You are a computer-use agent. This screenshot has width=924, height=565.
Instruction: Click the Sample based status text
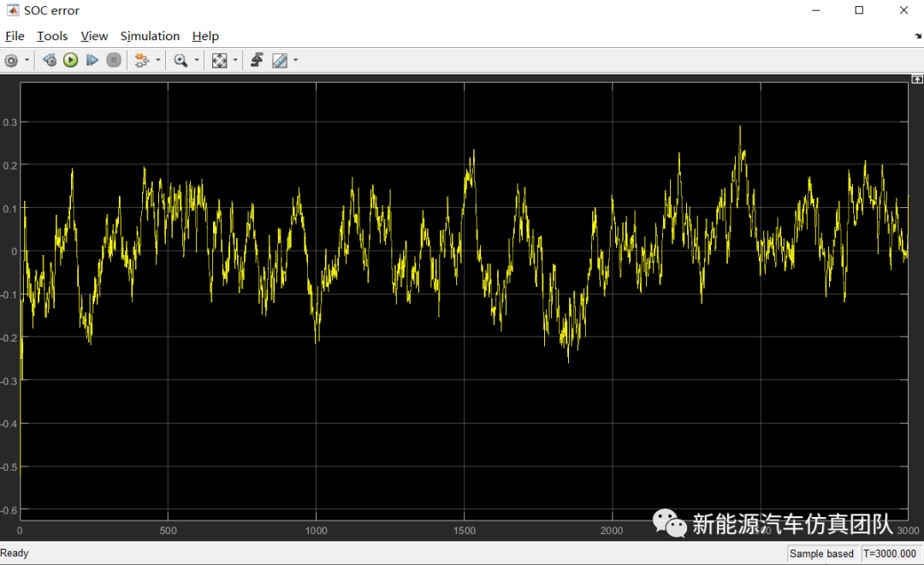pyautogui.click(x=821, y=553)
